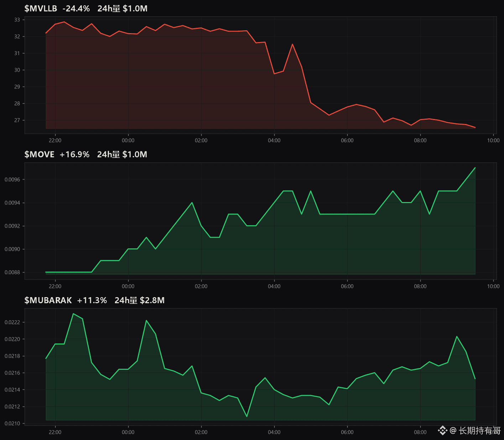The height and width of the screenshot is (440, 504).
Task: Click the 0.0218 label on MUBARAK axis
Action: click(12, 356)
